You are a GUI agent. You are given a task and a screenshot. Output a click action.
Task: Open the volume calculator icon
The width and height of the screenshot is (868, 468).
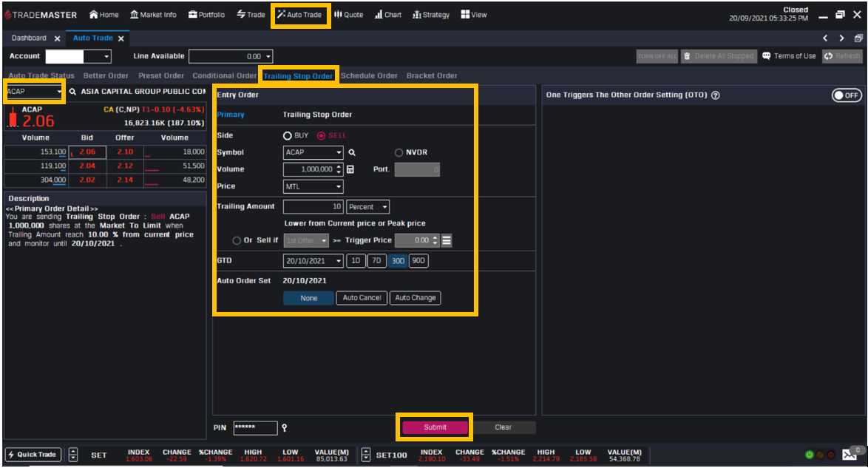click(350, 169)
